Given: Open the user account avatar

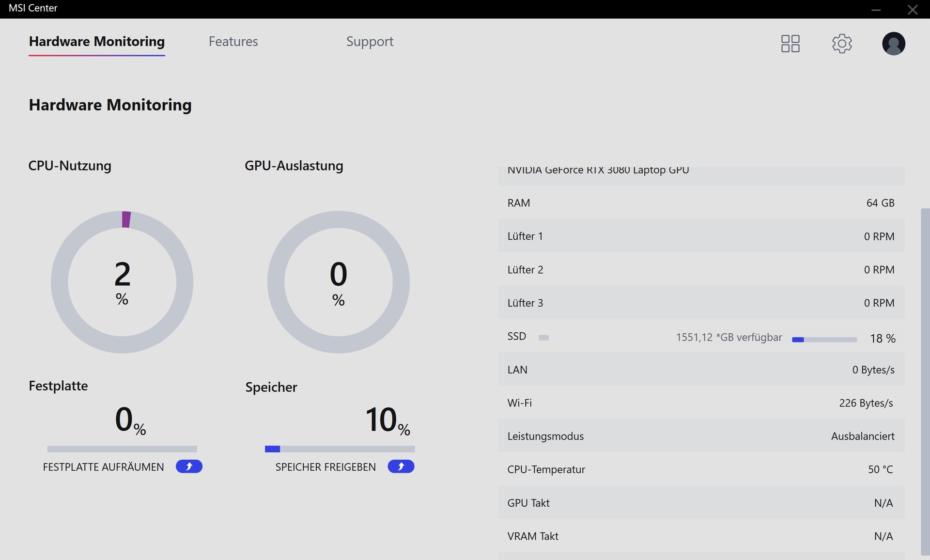Looking at the screenshot, I should point(893,44).
